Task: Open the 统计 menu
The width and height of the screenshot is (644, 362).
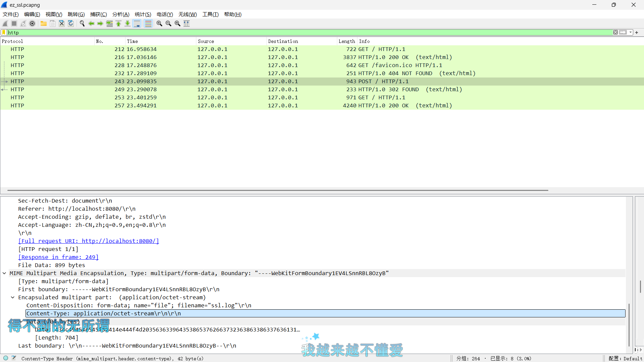Action: pos(143,14)
